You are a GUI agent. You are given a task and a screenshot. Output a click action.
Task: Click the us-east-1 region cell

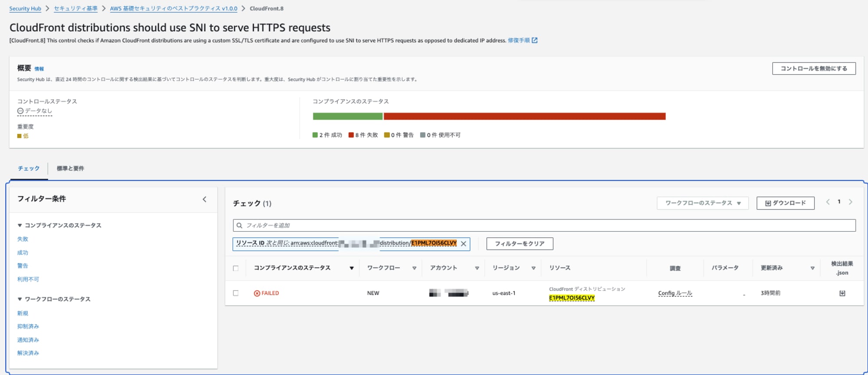(x=504, y=293)
